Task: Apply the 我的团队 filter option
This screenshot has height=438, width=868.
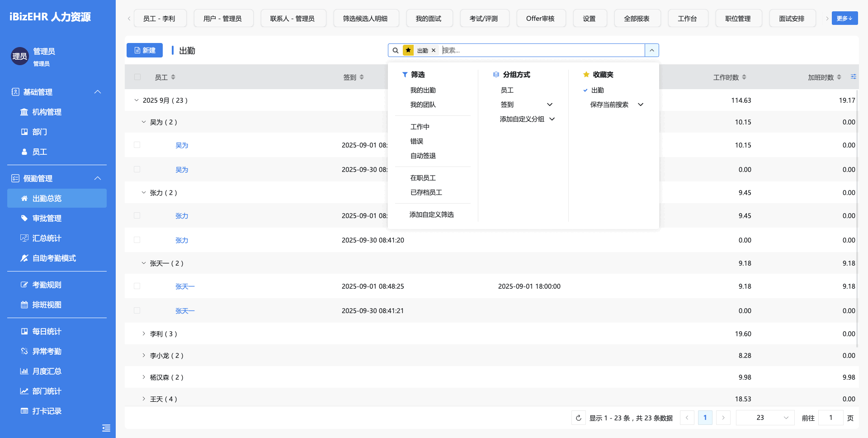Action: click(423, 105)
